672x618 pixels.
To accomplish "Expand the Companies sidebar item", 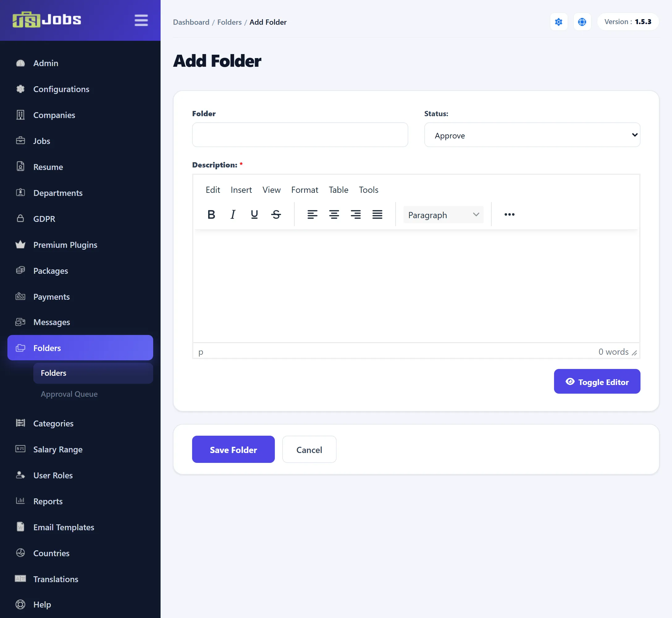I will click(80, 115).
